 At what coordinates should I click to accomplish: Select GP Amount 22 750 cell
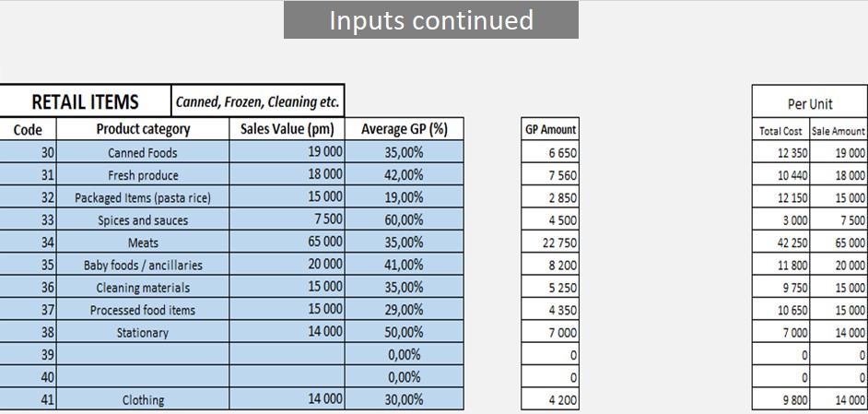(550, 242)
